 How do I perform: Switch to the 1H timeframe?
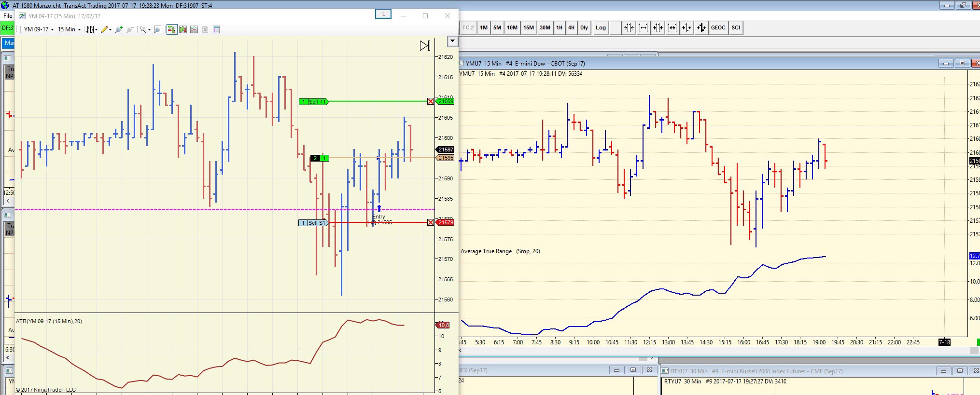click(x=559, y=27)
